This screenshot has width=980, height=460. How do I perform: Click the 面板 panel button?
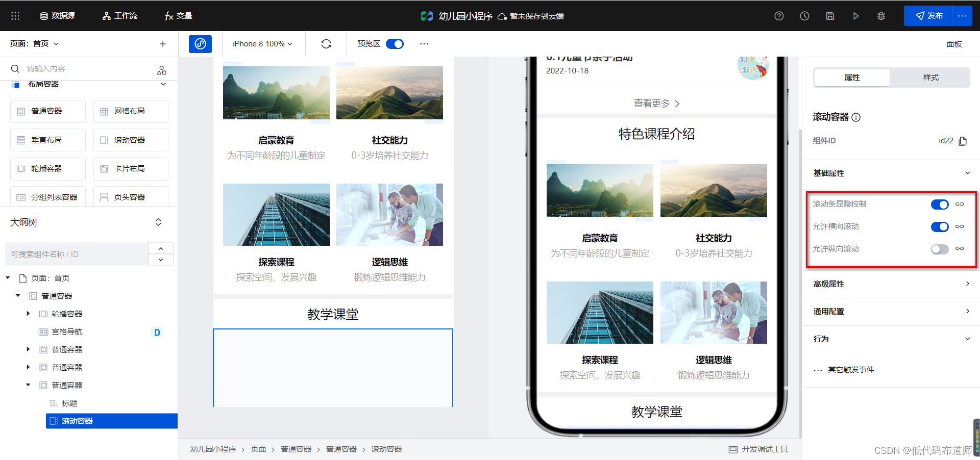[954, 44]
